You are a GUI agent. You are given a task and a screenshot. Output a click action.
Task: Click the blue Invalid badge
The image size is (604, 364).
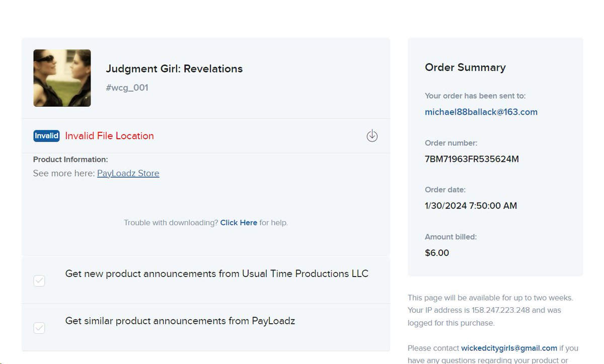(46, 136)
